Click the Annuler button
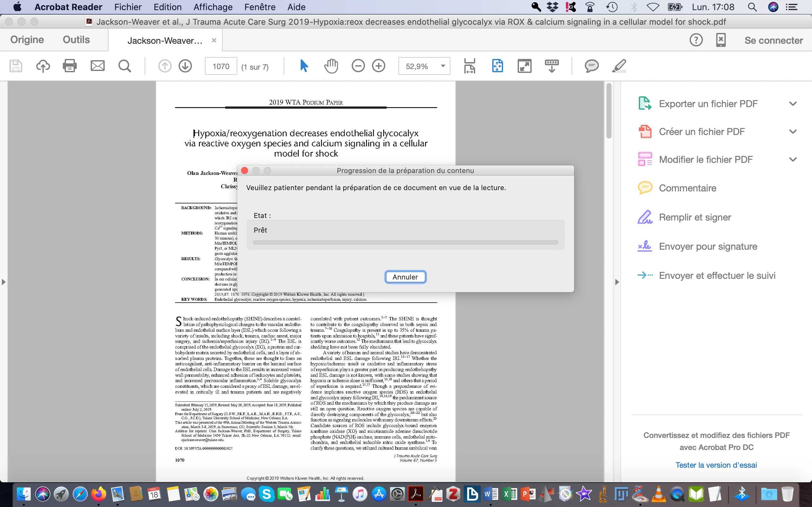812x507 pixels. [x=405, y=277]
